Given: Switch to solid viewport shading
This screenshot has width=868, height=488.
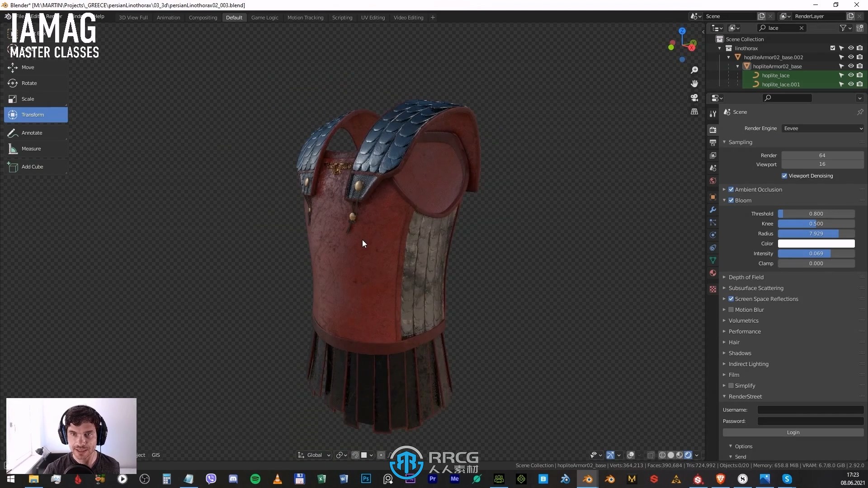Looking at the screenshot, I should [x=671, y=455].
